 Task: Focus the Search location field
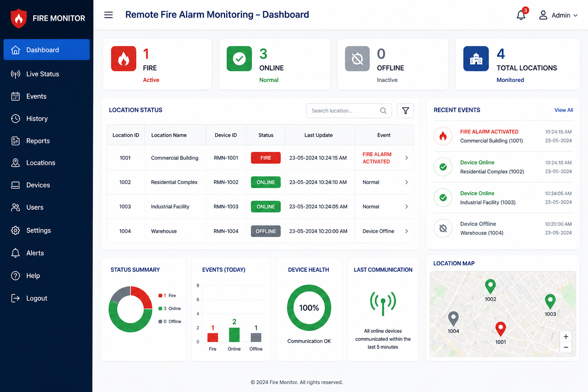[x=349, y=111]
